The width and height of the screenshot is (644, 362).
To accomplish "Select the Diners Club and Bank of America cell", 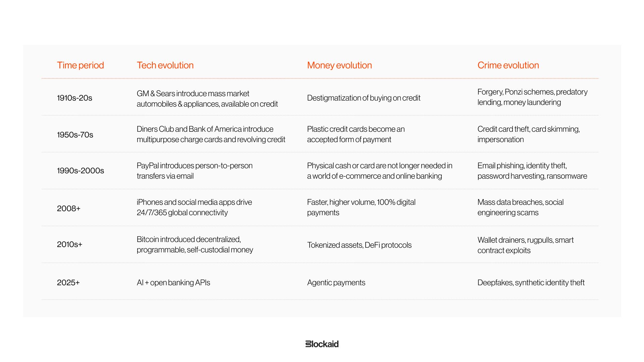I will click(211, 134).
